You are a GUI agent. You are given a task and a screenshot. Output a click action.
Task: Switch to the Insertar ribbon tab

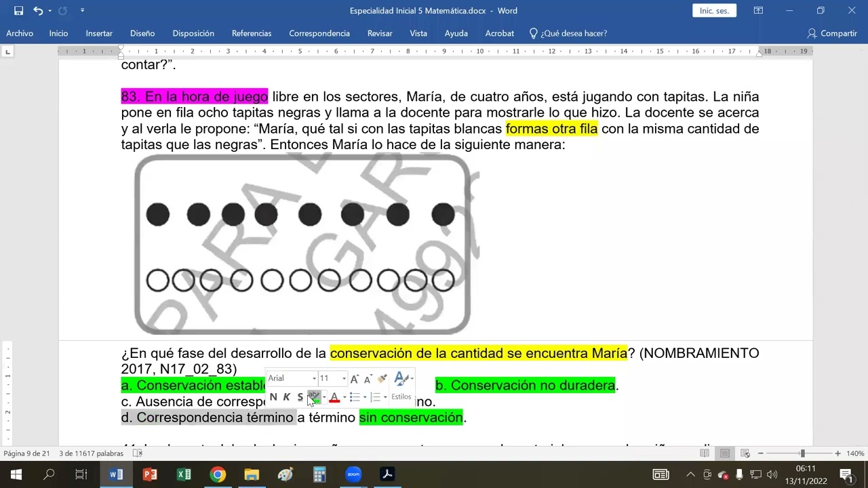(99, 33)
